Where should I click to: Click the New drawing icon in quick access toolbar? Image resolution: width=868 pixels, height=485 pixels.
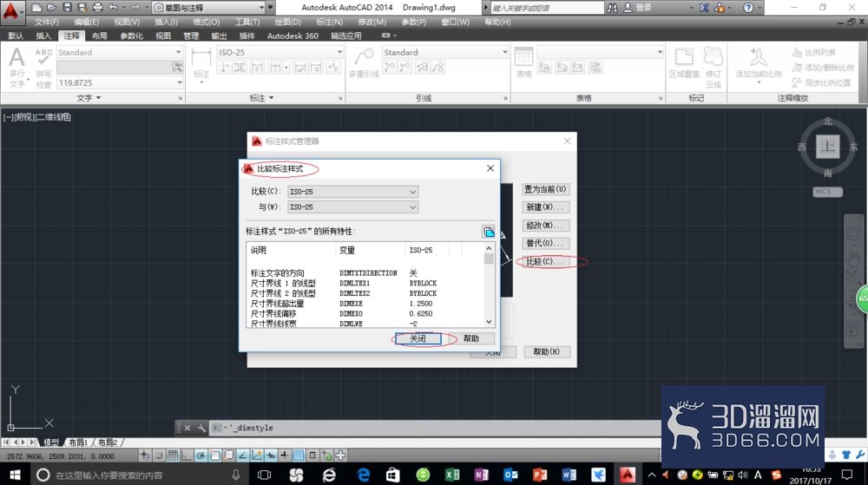click(x=36, y=7)
